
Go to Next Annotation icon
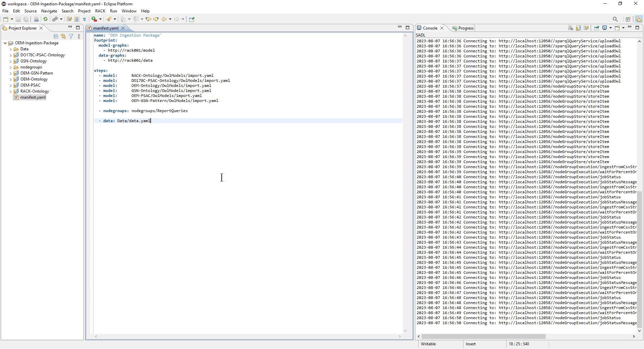[123, 19]
